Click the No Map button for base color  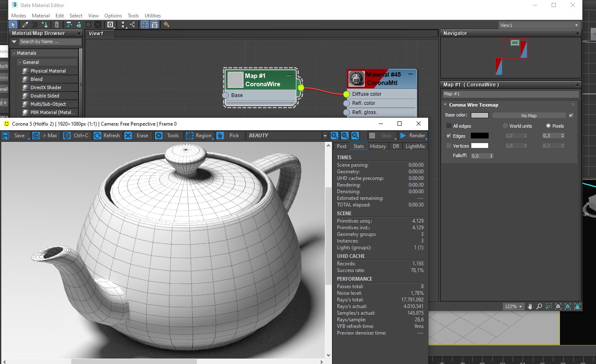click(528, 116)
